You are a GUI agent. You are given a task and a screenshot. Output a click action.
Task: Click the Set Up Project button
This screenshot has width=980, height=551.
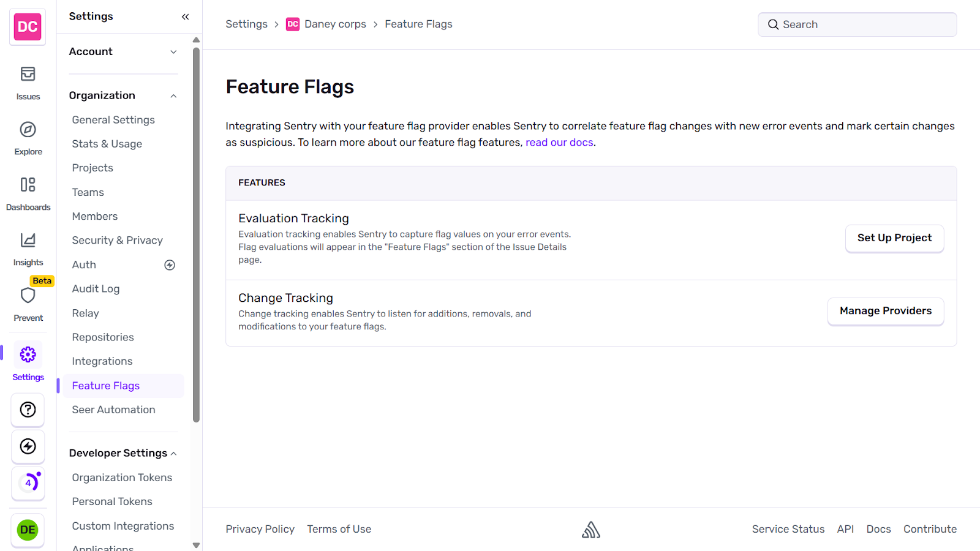(x=894, y=238)
